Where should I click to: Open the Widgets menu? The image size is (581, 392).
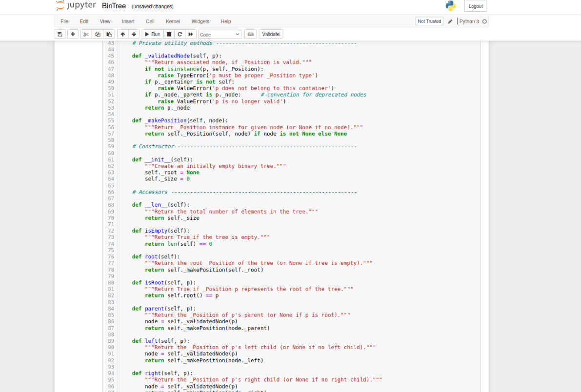(200, 21)
